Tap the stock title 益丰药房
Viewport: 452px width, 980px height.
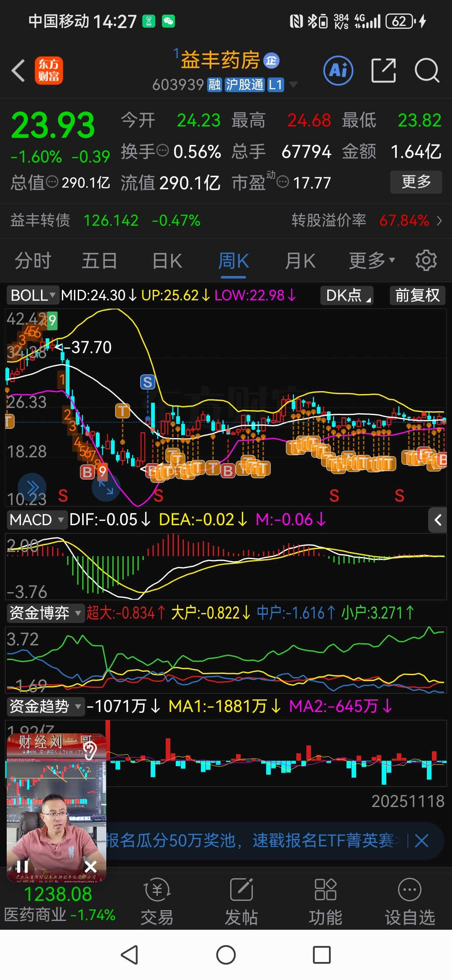[220, 60]
